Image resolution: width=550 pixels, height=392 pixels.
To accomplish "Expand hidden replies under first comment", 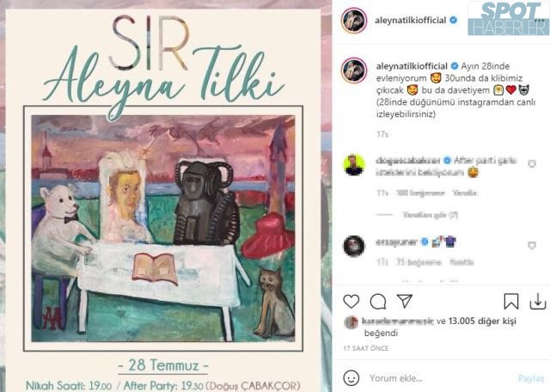I will pyautogui.click(x=430, y=215).
